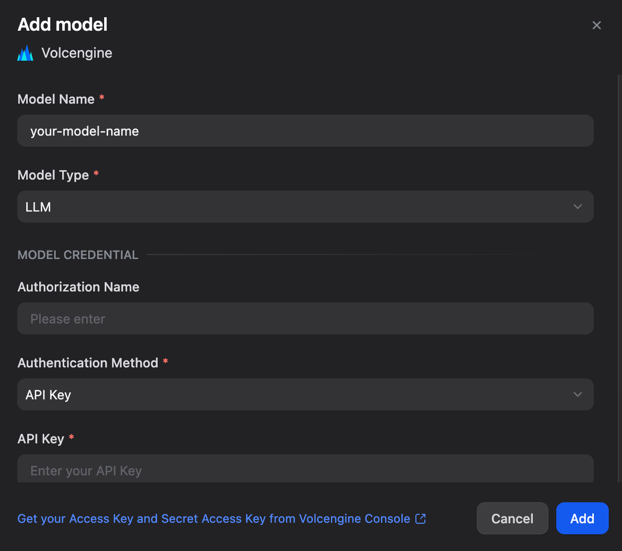Click the Model Name field label
This screenshot has width=622, height=551.
[x=56, y=99]
